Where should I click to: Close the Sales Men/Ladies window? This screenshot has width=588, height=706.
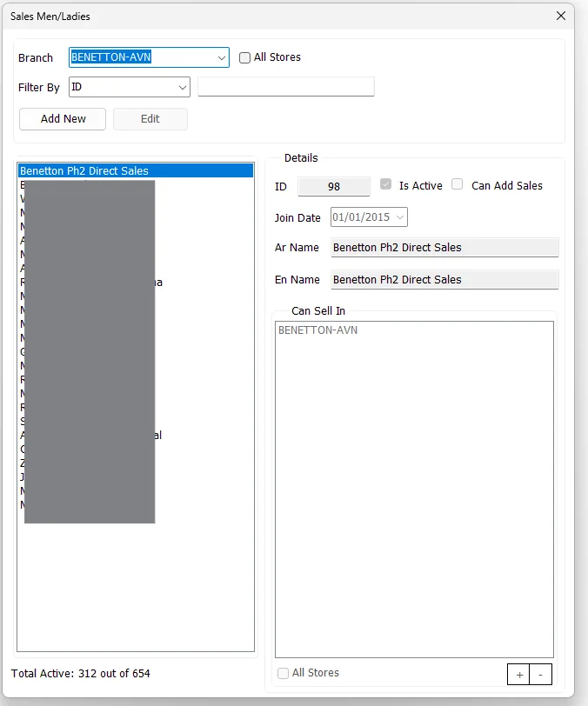[561, 16]
